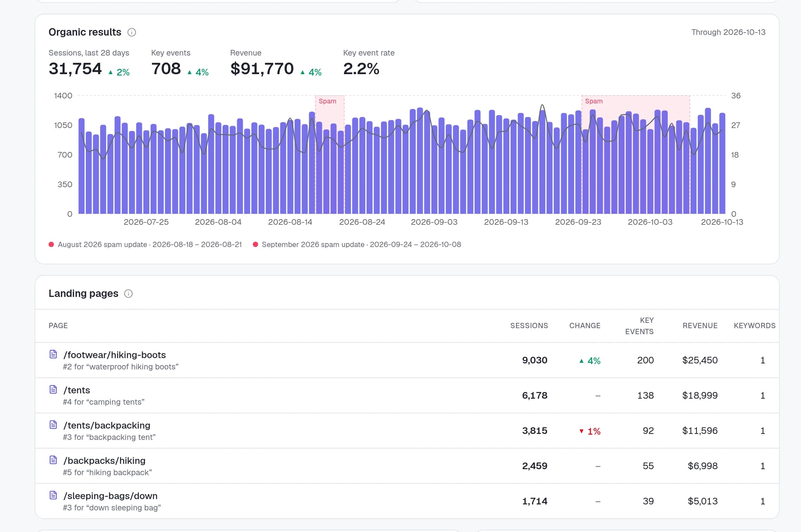Click the page icon for /tents row
The width and height of the screenshot is (801, 532).
pyautogui.click(x=53, y=389)
